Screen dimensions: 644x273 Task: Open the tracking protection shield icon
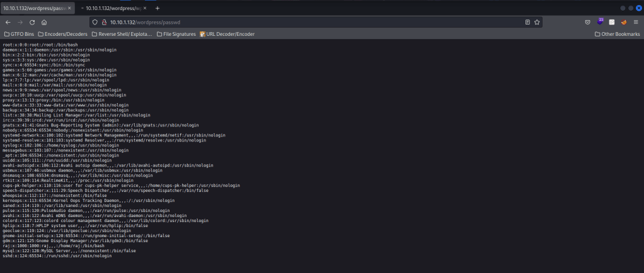pos(95,21)
